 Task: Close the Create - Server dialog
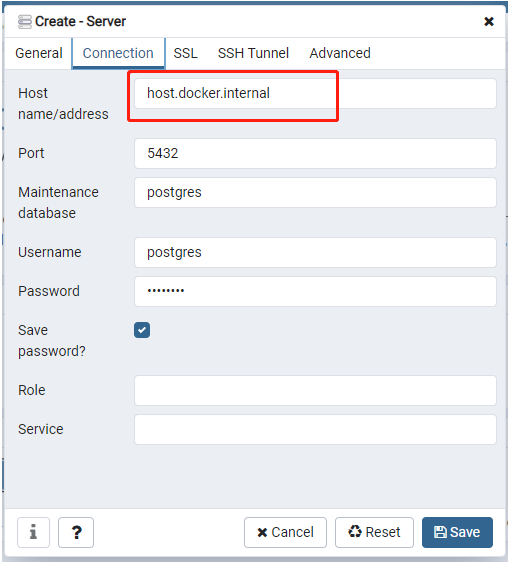tap(489, 22)
